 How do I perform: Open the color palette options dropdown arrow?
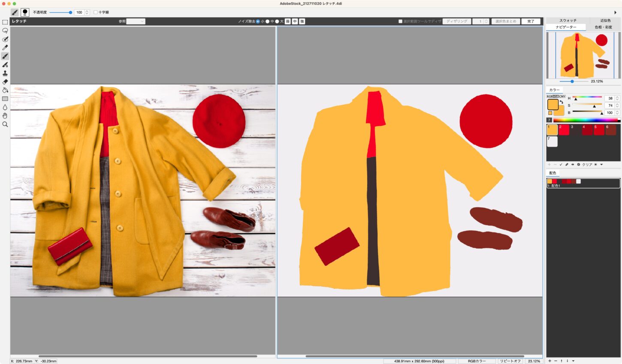601,165
